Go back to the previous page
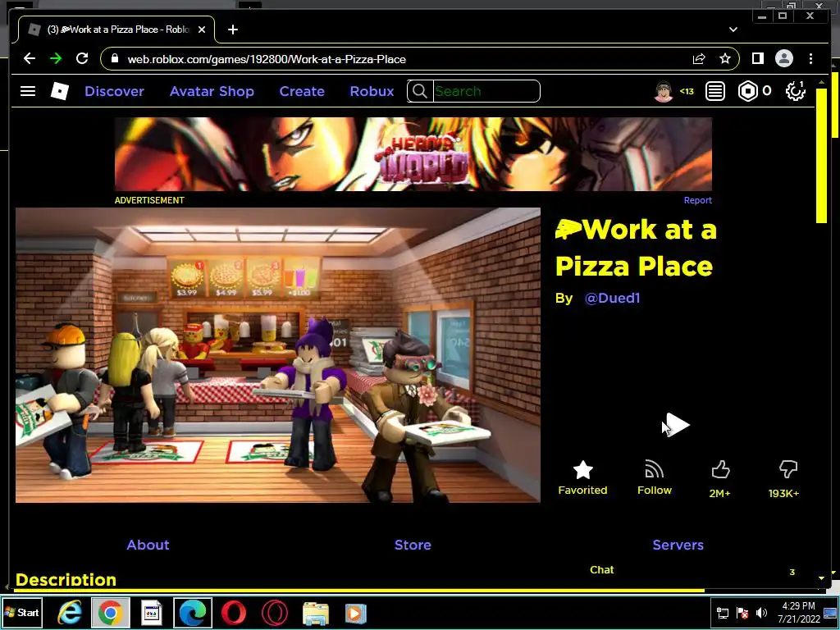 [x=30, y=58]
